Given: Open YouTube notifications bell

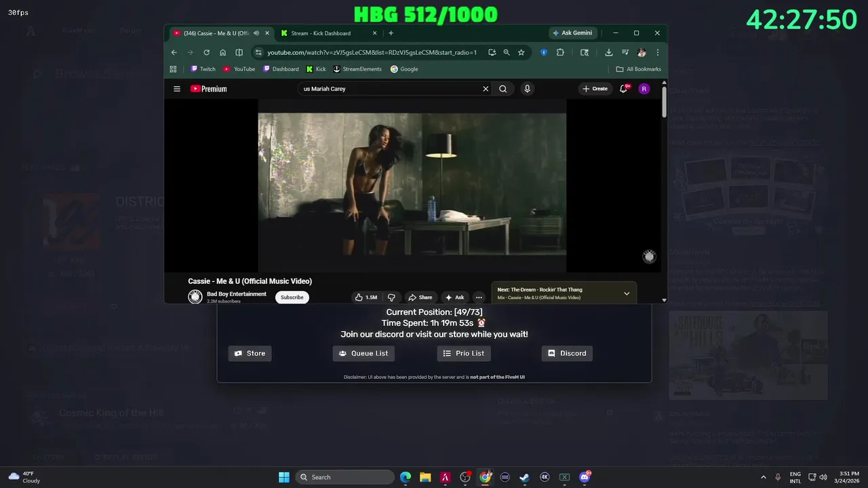Looking at the screenshot, I should (x=624, y=89).
